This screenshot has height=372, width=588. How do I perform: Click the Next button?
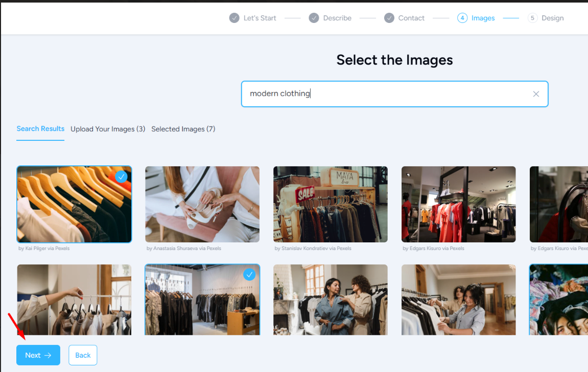coord(38,355)
